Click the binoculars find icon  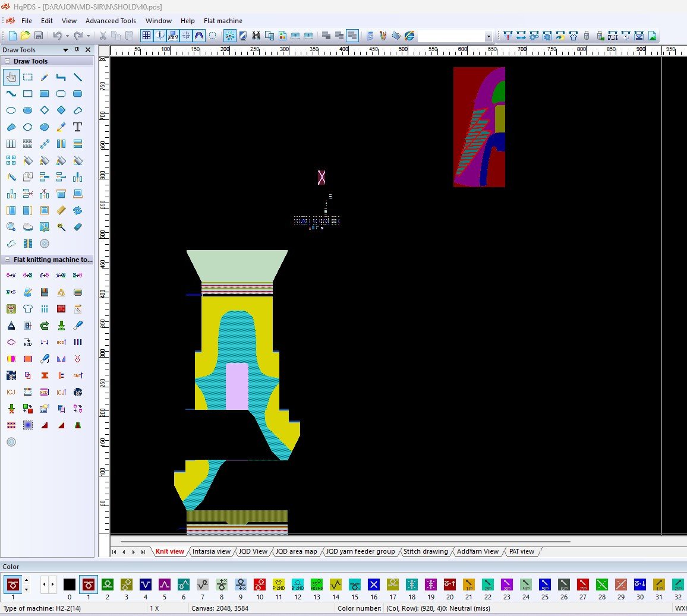click(x=256, y=36)
